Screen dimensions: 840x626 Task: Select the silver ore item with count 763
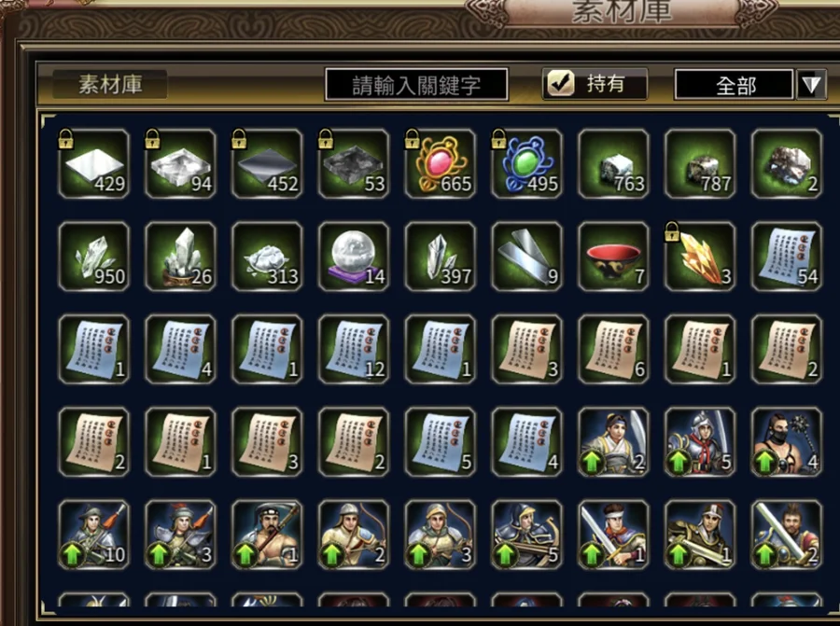click(613, 164)
